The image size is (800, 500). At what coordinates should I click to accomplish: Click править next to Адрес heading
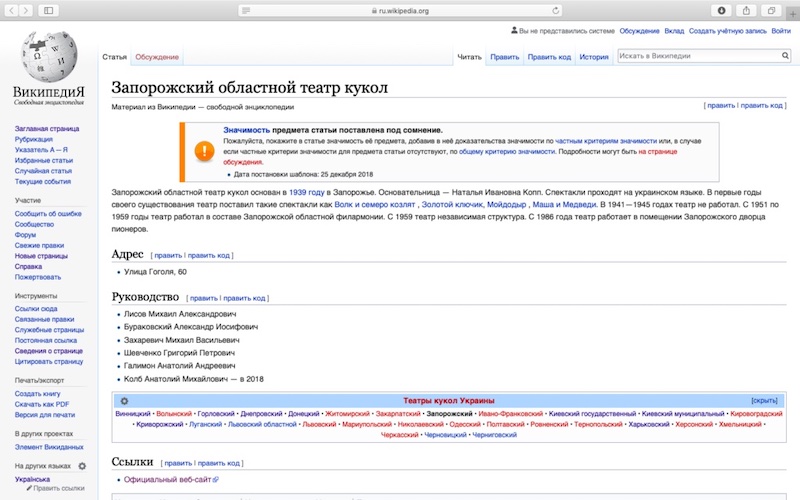point(168,255)
